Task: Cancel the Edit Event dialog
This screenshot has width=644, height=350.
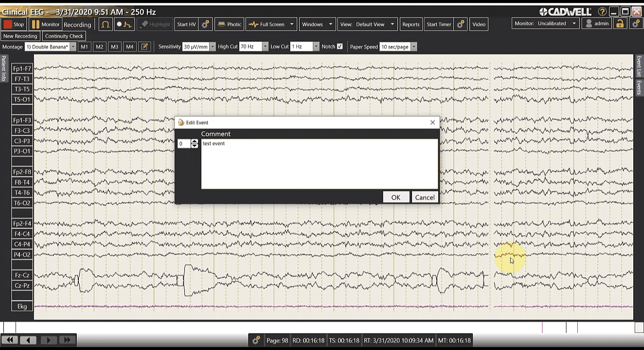Action: tap(424, 197)
